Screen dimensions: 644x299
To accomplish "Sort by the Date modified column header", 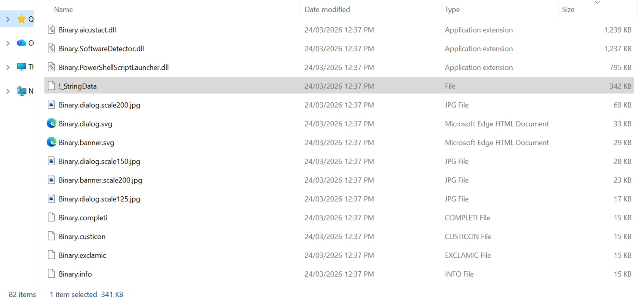I will (327, 10).
